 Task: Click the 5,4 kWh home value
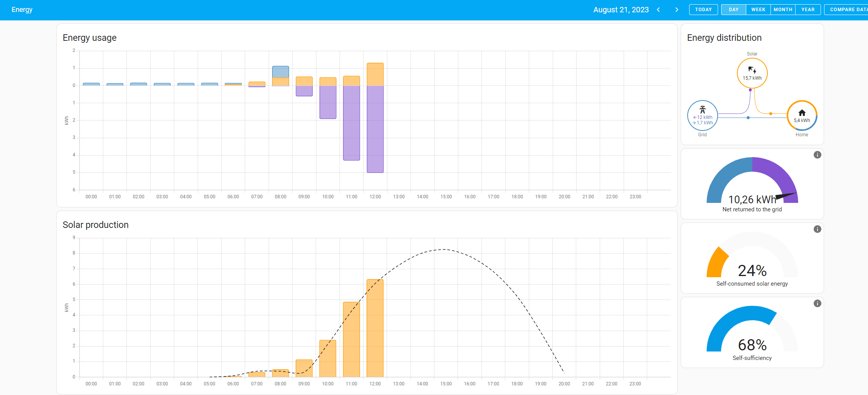tap(802, 121)
